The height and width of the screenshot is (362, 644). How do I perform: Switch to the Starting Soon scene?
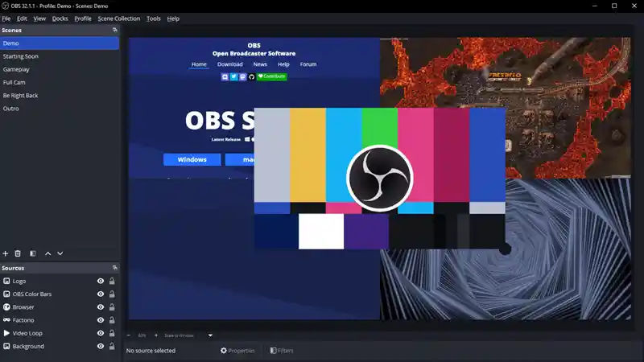click(60, 56)
